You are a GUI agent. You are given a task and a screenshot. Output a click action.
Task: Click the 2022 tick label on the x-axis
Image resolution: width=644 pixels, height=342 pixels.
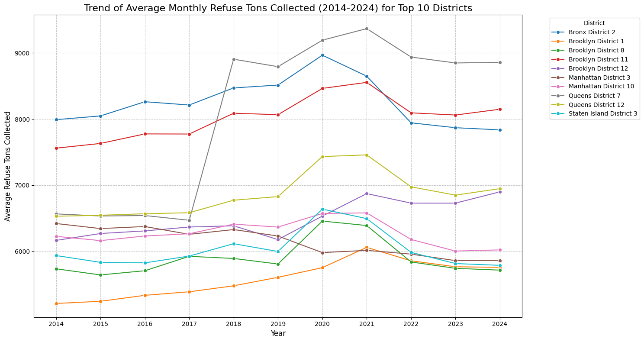pos(411,324)
